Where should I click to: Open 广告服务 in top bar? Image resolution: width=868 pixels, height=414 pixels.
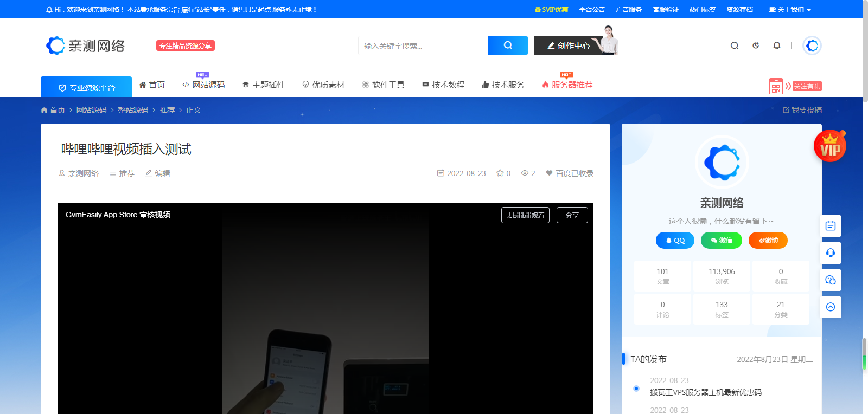coord(629,10)
